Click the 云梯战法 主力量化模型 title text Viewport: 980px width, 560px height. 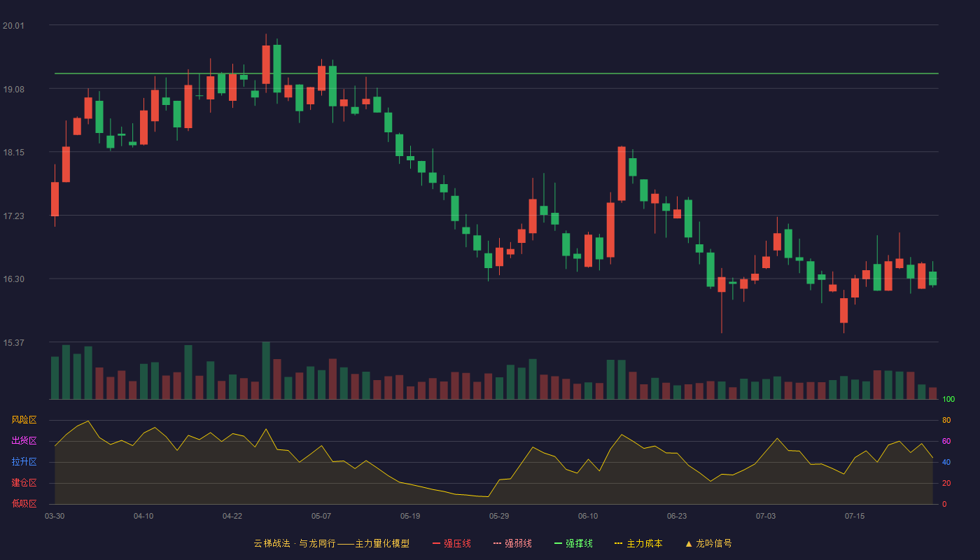[x=331, y=543]
